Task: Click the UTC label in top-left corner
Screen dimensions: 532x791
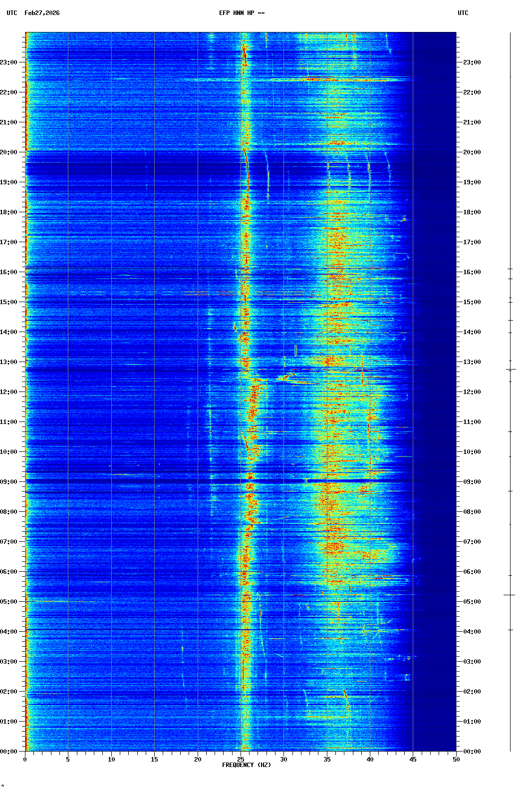Action: 12,13
